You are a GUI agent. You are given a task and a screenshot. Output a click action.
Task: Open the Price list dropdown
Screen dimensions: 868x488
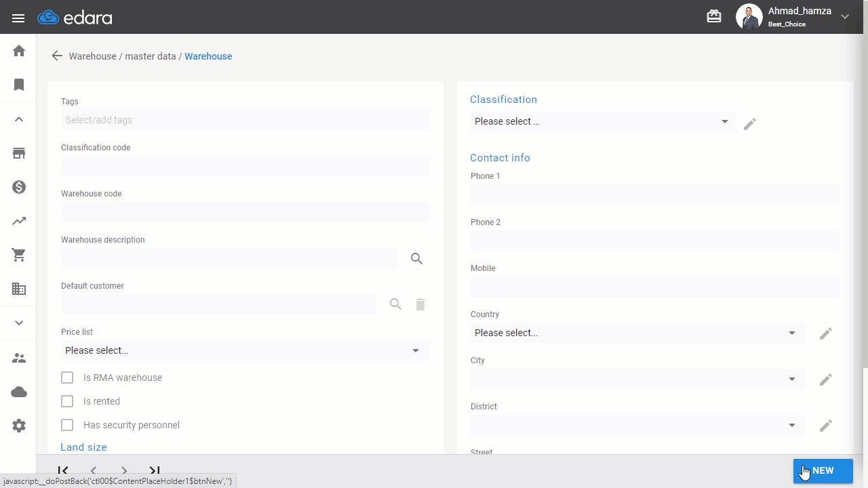(245, 350)
